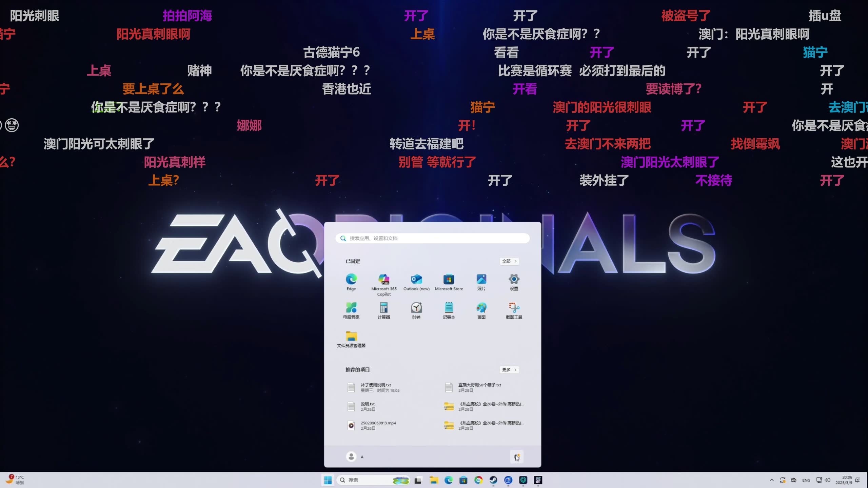Click the taskbar 搜索 search box
Viewport: 868px width, 488px height.
(x=373, y=480)
